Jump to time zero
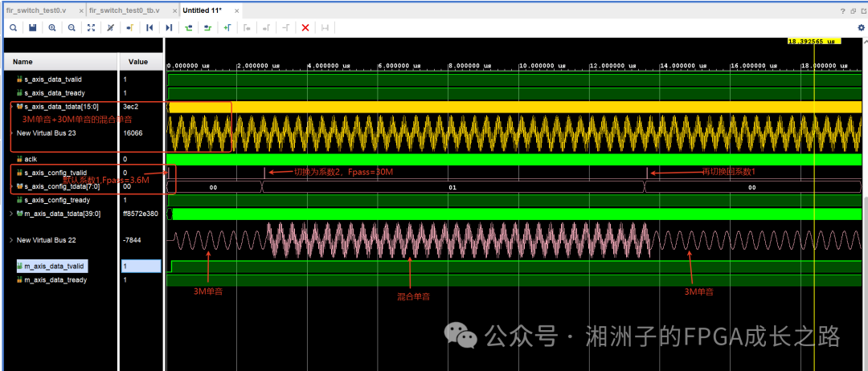Viewport: 868px width, 371px height. pos(149,27)
